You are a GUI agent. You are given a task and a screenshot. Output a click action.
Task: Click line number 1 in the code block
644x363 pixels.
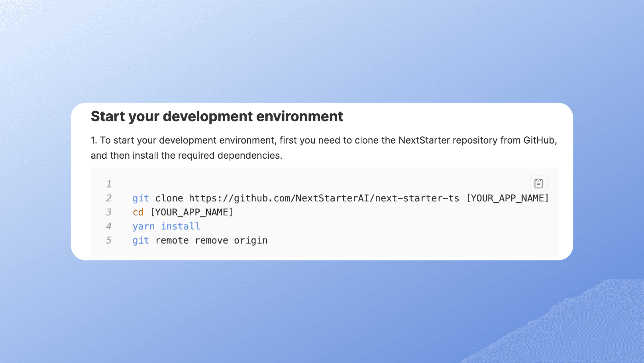click(109, 184)
